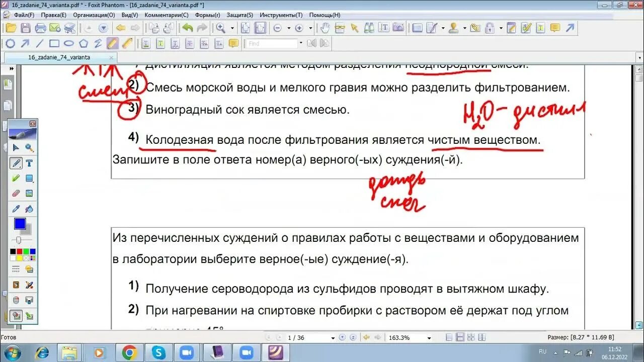The image size is (644, 362).
Task: Open the security padlock tool
Action: point(490,28)
